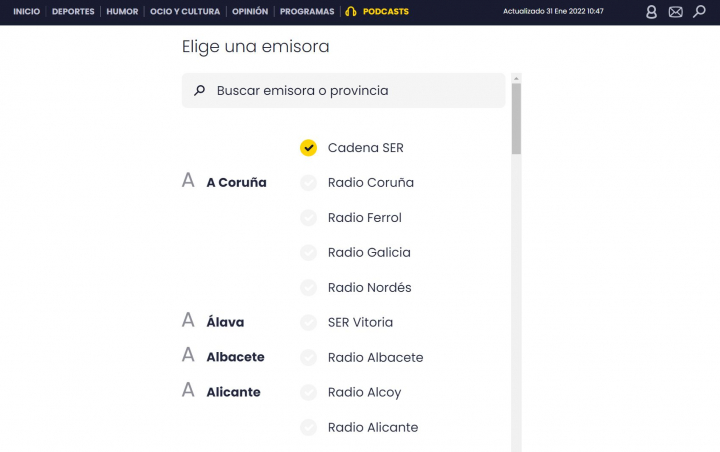Open the Deportes menu item

73,12
